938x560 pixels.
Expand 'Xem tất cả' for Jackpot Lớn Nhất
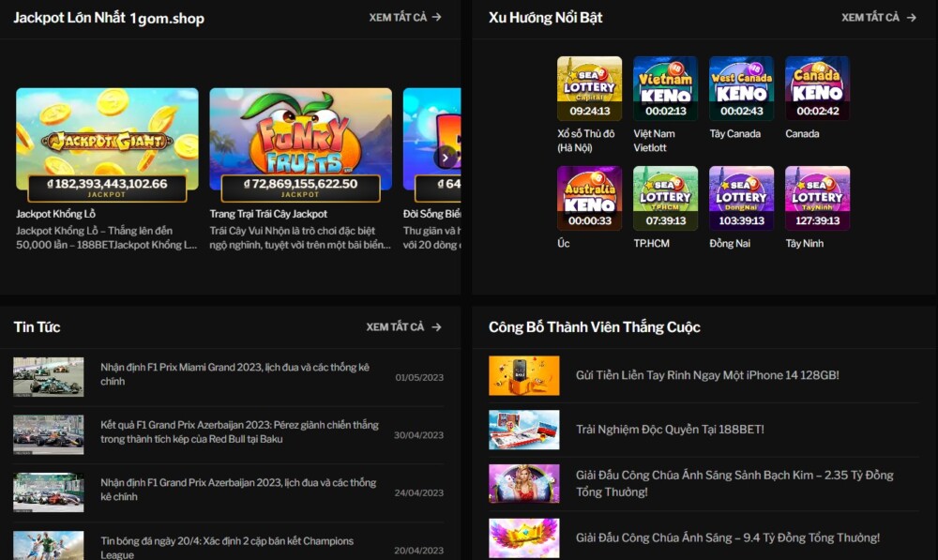405,17
